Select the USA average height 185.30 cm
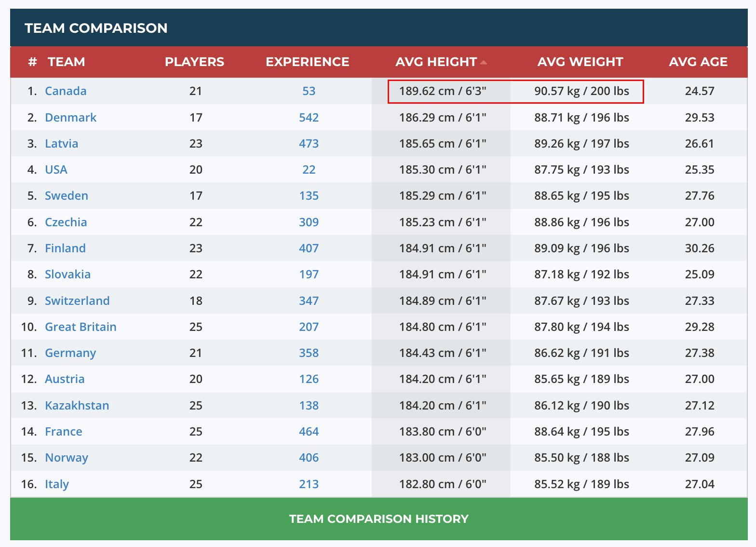Image resolution: width=756 pixels, height=547 pixels. pos(443,170)
